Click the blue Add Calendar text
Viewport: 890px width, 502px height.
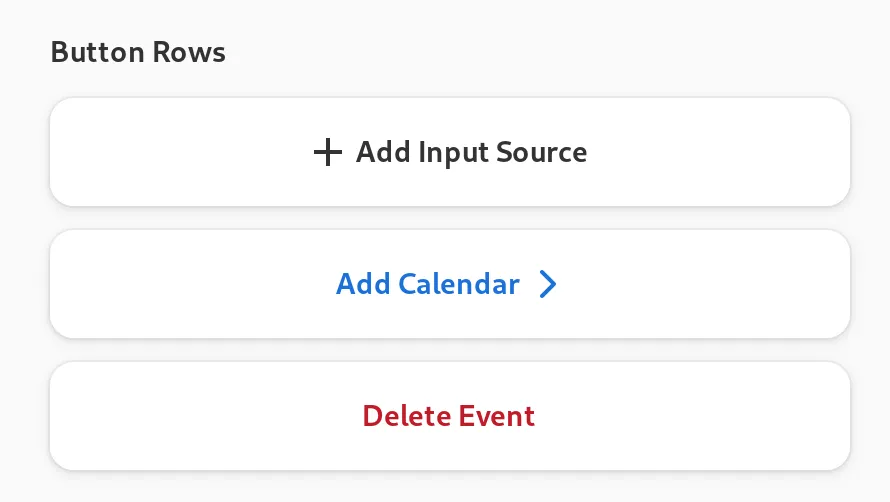pyautogui.click(x=428, y=284)
